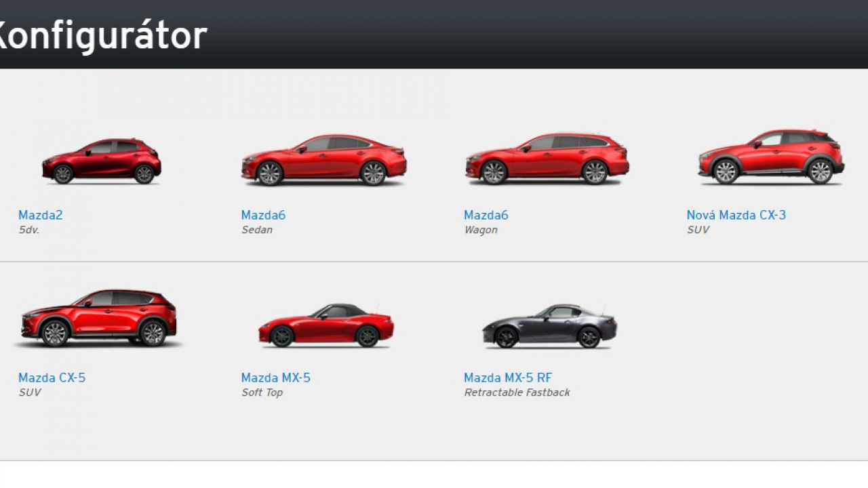This screenshot has width=868, height=488.
Task: Open the Mazda MX-5 link above Soft Top
Action: [276, 378]
